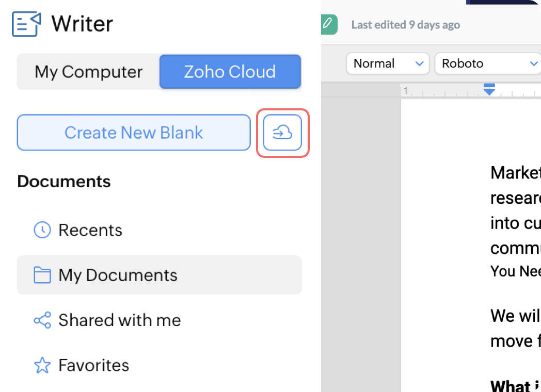541x392 pixels.
Task: Open Shared with me section
Action: click(x=120, y=320)
